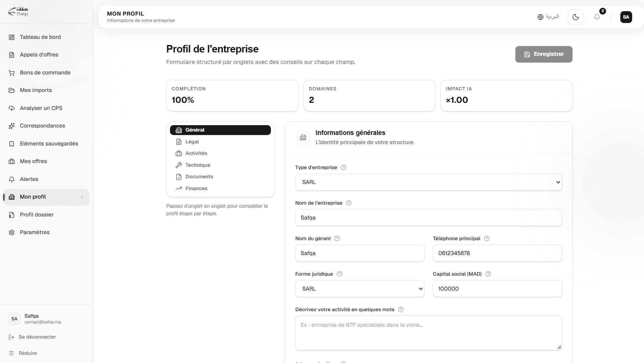Select the Légal tab
Screen dimensions: 644x363
220,142
